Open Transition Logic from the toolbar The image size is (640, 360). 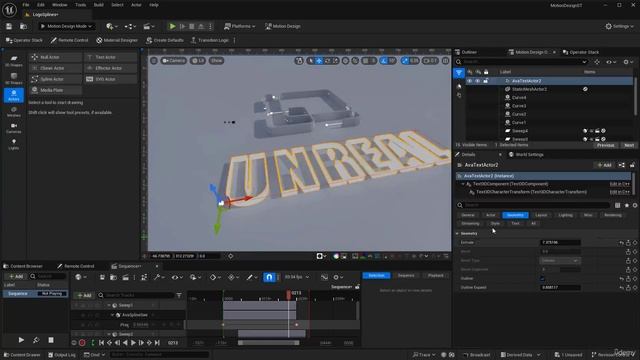pyautogui.click(x=210, y=40)
